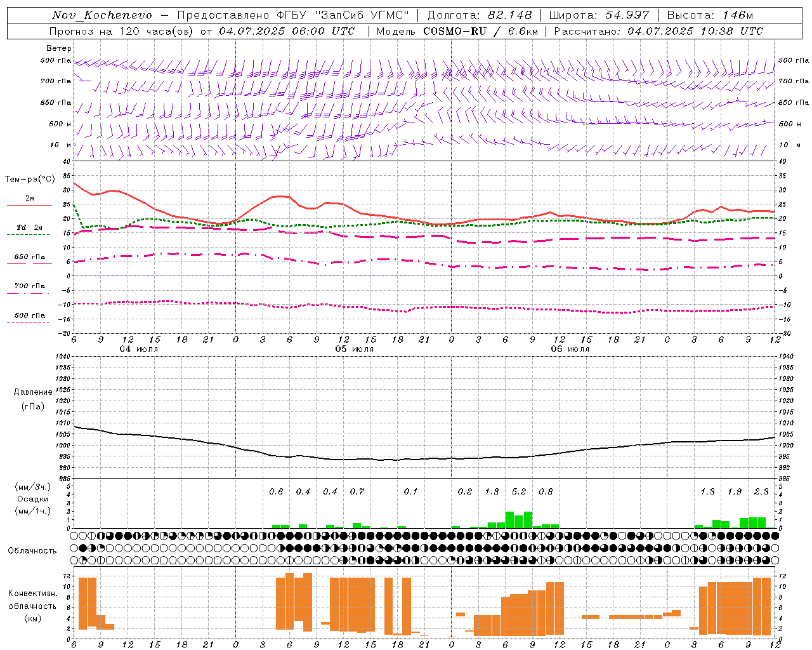
Task: Click the (мм/3ч.) unit label
Action: 33,487
